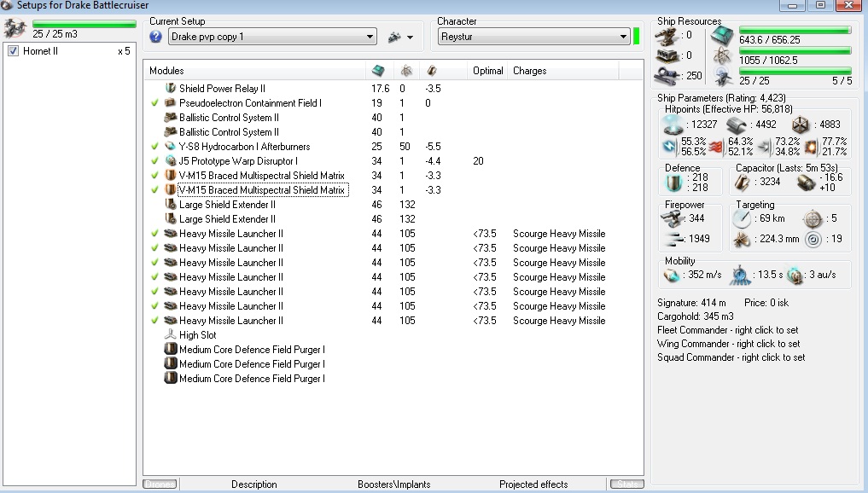This screenshot has width=868, height=493.
Task: Click the align time icon showing 13.5 s
Action: pos(741,275)
